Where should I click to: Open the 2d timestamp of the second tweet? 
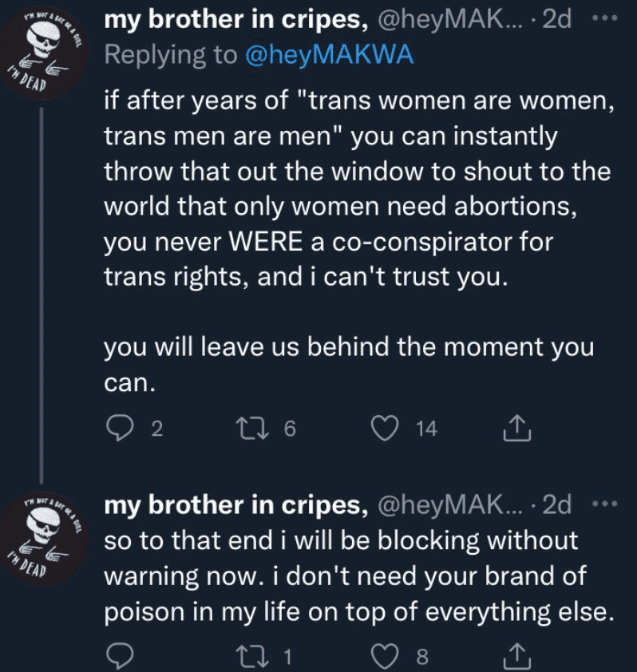coord(557,504)
